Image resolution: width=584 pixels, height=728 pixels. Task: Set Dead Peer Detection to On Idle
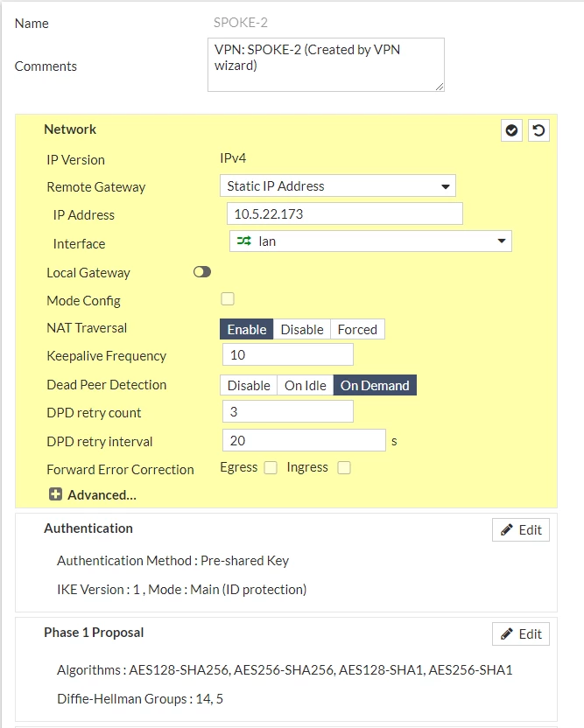pos(306,385)
